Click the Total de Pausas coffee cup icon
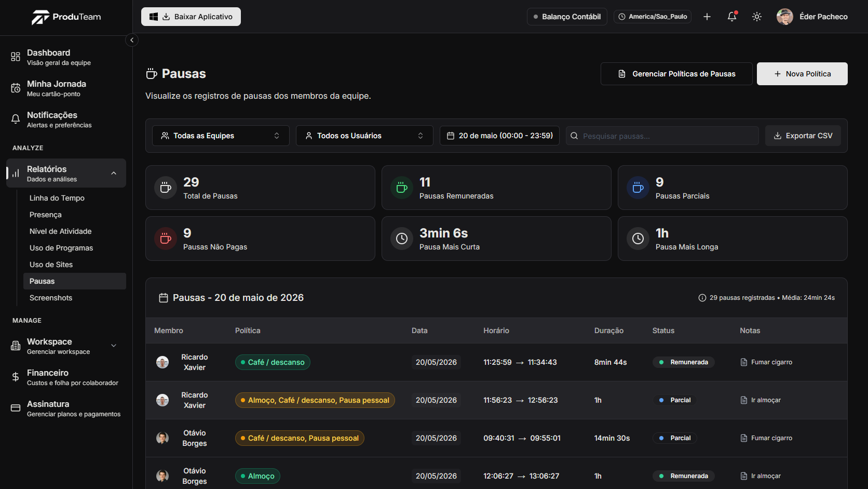The image size is (868, 489). (166, 188)
